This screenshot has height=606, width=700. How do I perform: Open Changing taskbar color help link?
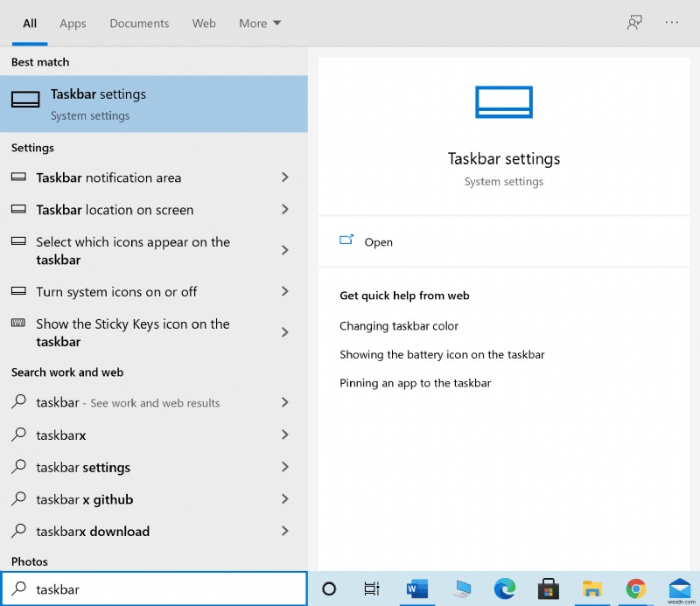(x=399, y=326)
